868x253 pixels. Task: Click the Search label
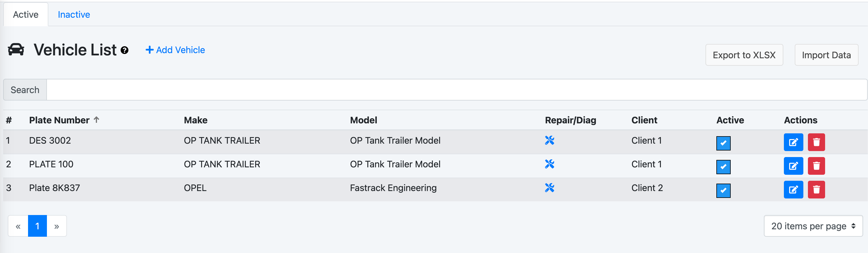coord(25,90)
